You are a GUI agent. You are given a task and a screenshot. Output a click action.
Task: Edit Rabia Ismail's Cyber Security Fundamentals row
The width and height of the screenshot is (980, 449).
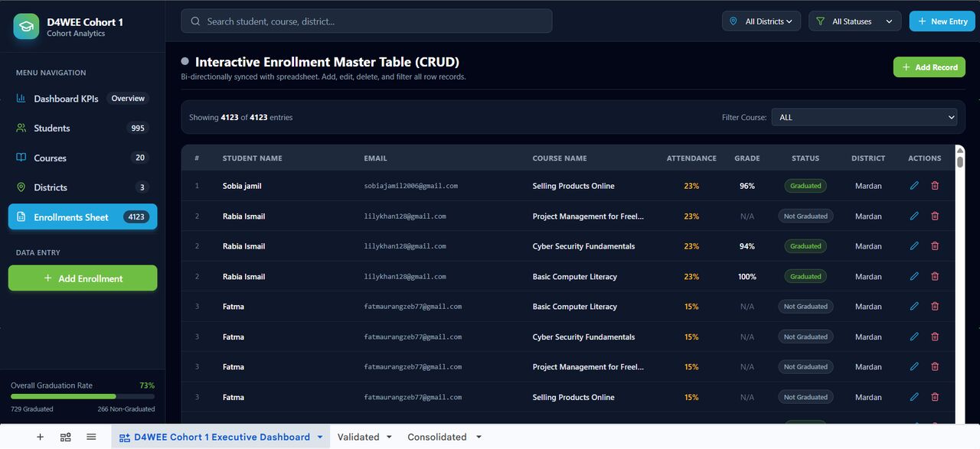pyautogui.click(x=914, y=246)
